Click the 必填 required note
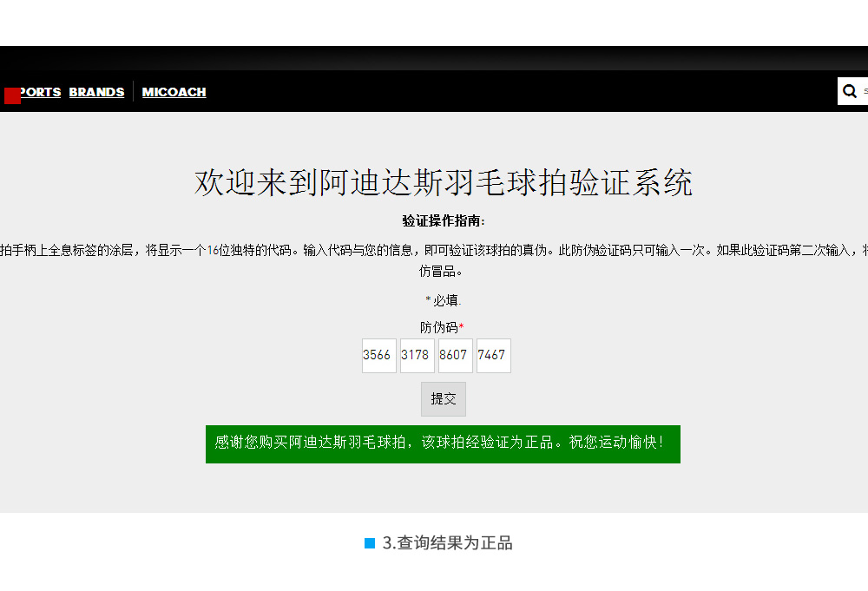This screenshot has height=591, width=868. point(443,300)
